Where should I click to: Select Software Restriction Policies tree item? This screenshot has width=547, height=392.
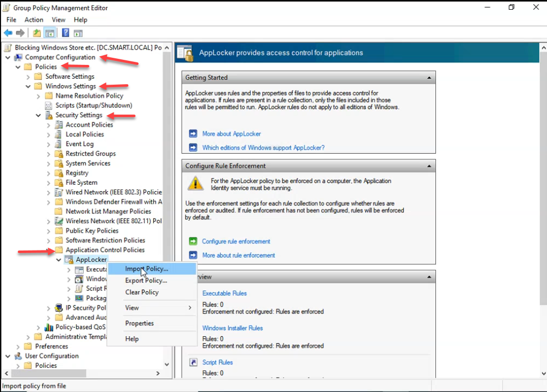coord(106,240)
